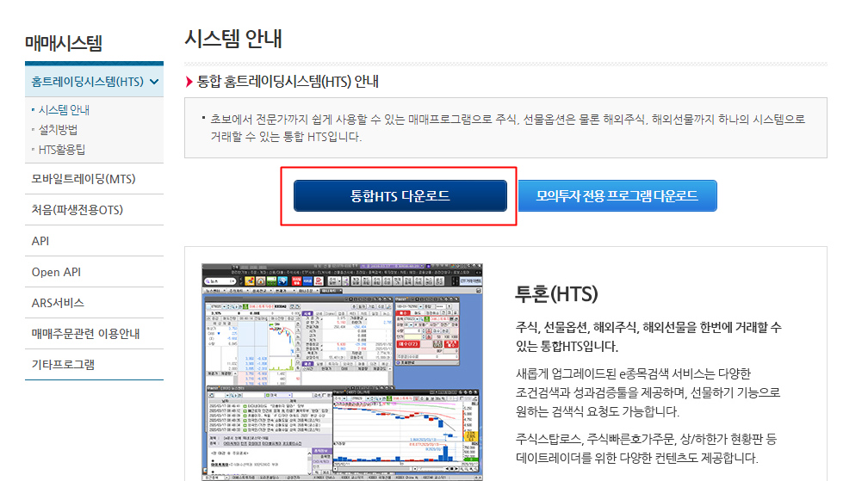Click the 투혼(HTS) title text
This screenshot has width=868, height=481.
point(555,293)
